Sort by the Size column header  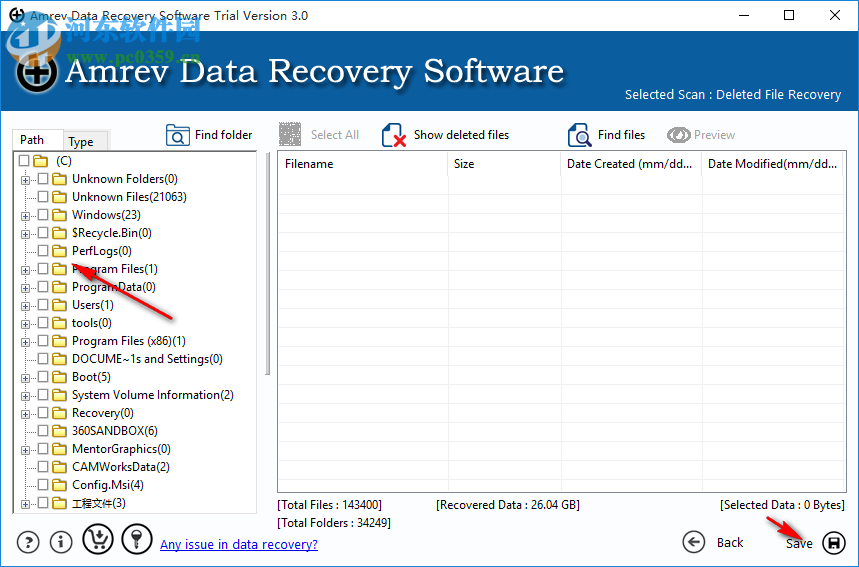coord(504,164)
